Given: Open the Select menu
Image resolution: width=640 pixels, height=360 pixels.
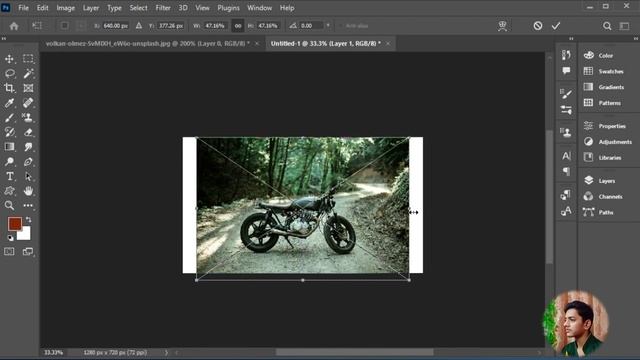Looking at the screenshot, I should click(x=138, y=8).
